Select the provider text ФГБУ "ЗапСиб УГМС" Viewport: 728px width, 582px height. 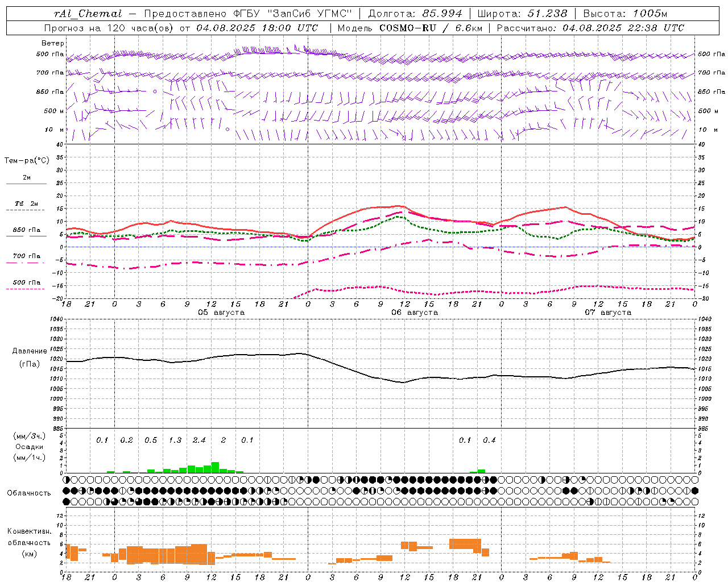(292, 14)
